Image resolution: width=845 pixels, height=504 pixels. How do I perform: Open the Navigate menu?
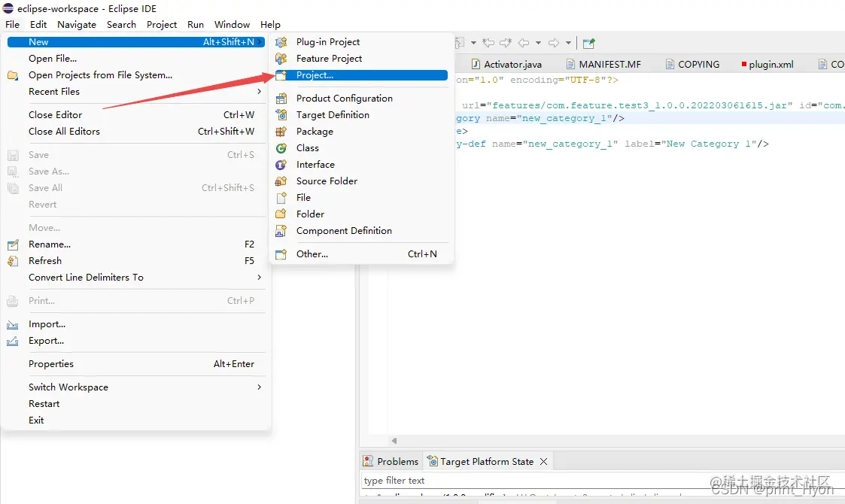click(77, 25)
